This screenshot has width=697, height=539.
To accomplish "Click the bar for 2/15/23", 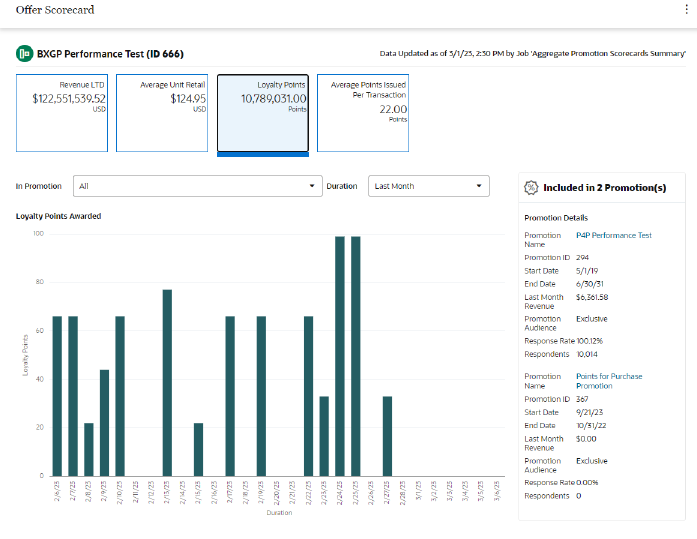I will (198, 450).
